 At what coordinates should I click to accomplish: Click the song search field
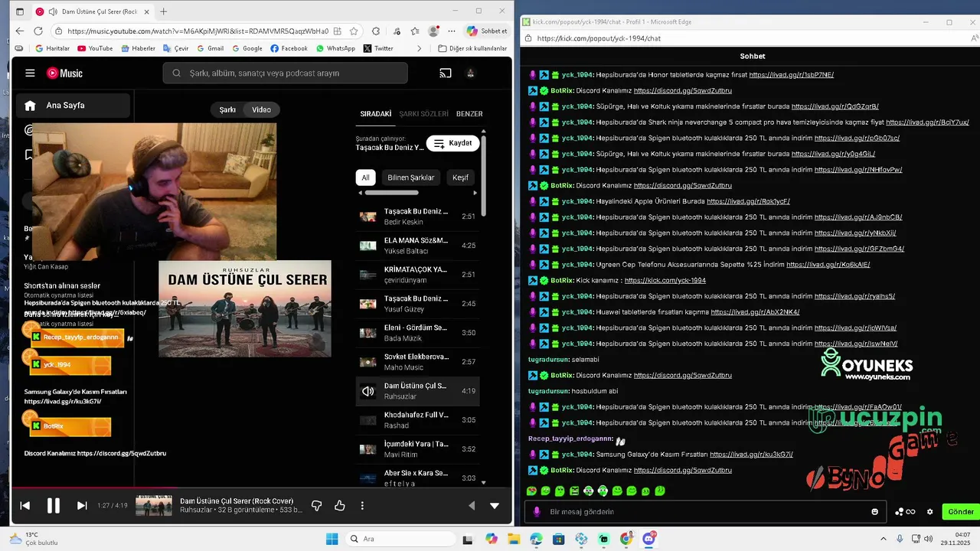coord(285,73)
